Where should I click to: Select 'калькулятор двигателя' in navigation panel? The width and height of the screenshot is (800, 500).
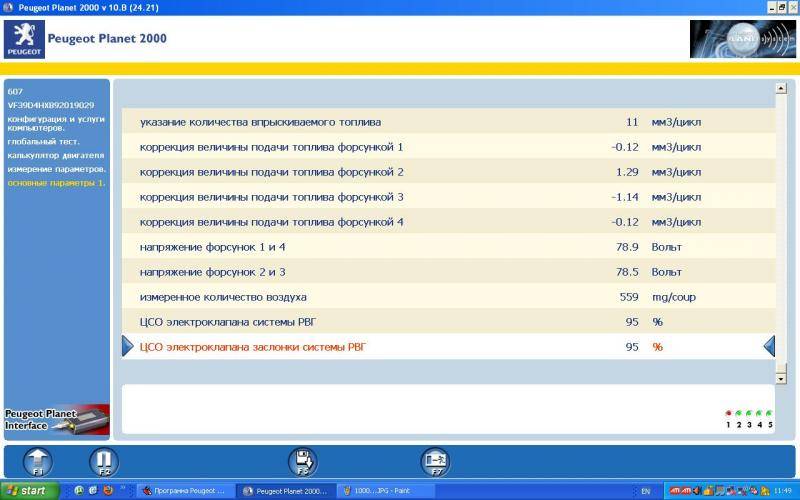coord(55,155)
